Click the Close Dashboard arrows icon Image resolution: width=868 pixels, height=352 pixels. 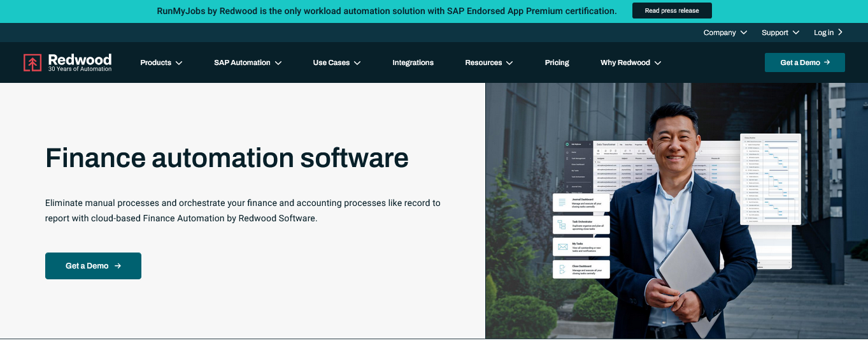[562, 269]
